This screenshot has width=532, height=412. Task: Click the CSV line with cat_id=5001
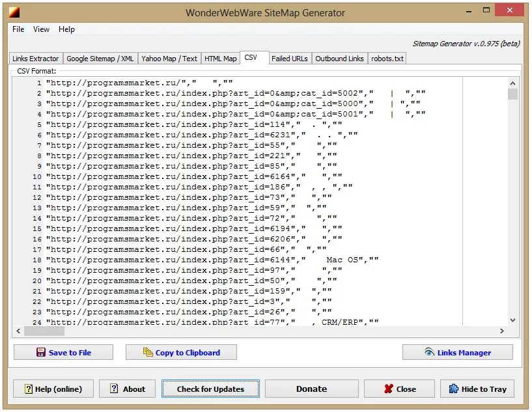point(236,114)
